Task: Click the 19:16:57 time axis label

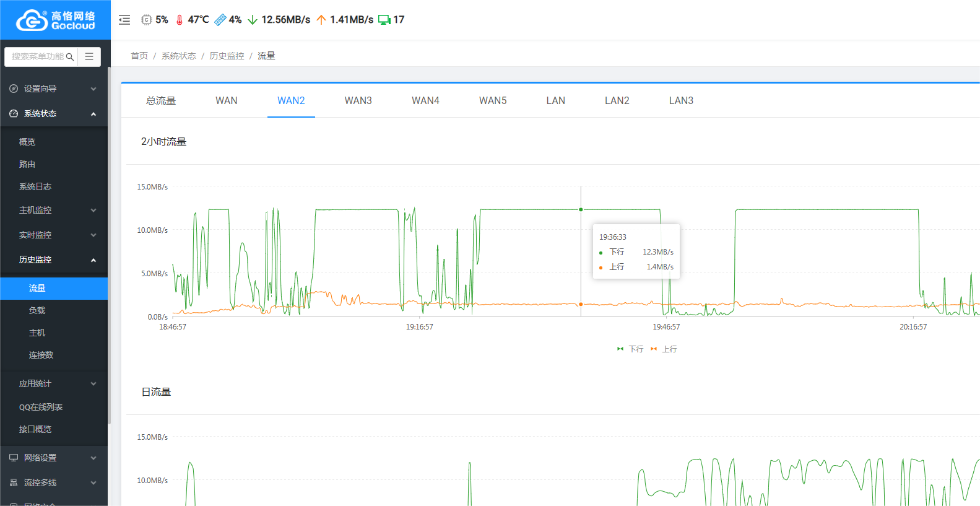Action: pos(419,327)
